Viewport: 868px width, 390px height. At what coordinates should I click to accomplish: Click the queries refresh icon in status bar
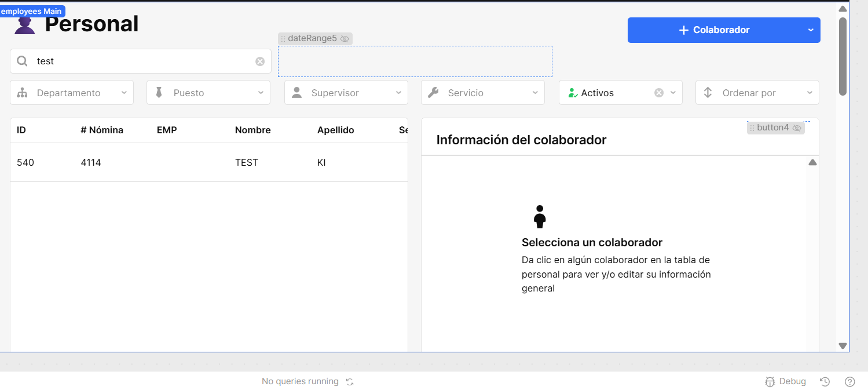(x=349, y=381)
